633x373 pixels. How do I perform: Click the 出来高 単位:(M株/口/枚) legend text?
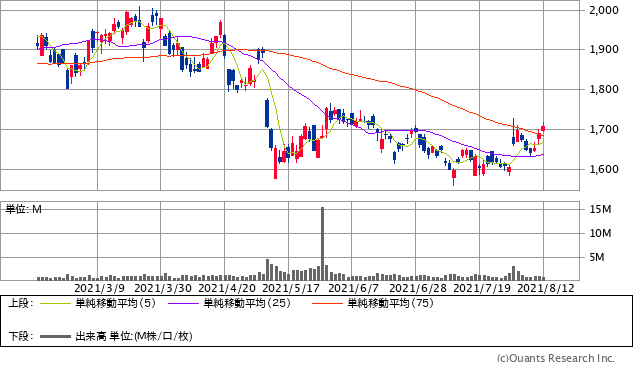click(x=134, y=336)
